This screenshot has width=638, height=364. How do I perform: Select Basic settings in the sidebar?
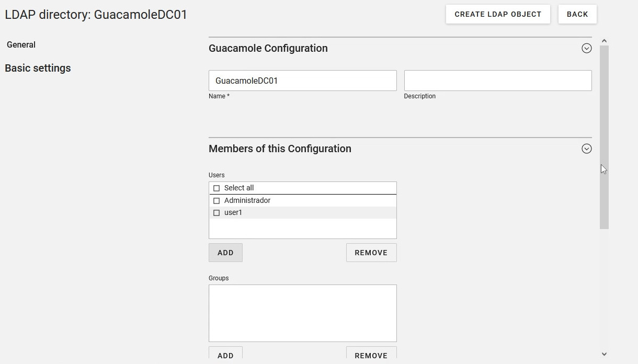[x=38, y=68]
